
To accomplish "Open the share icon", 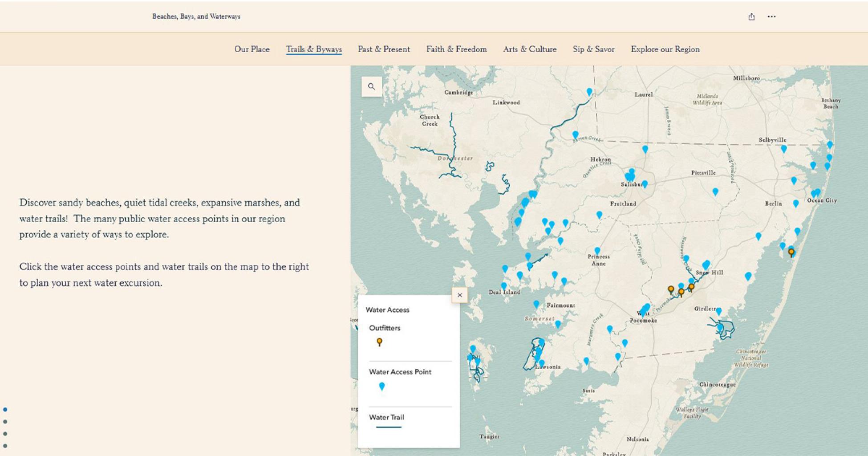I will click(x=751, y=16).
